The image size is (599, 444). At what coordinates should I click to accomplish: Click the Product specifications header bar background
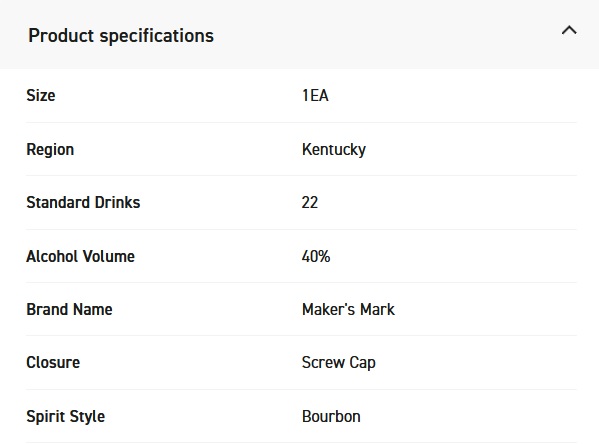(382, 34)
